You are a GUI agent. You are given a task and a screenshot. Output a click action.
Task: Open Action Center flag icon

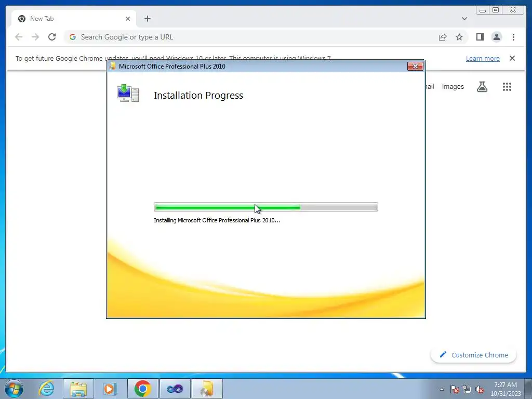tap(455, 389)
